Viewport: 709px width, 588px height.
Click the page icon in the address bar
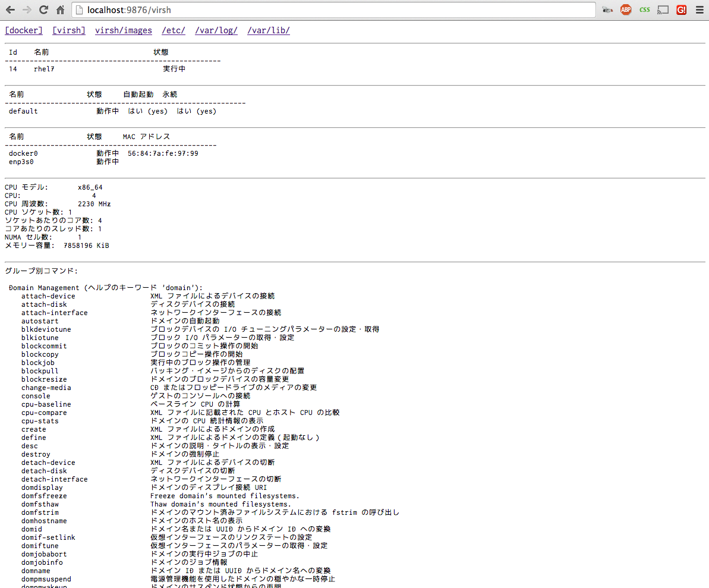pyautogui.click(x=78, y=10)
